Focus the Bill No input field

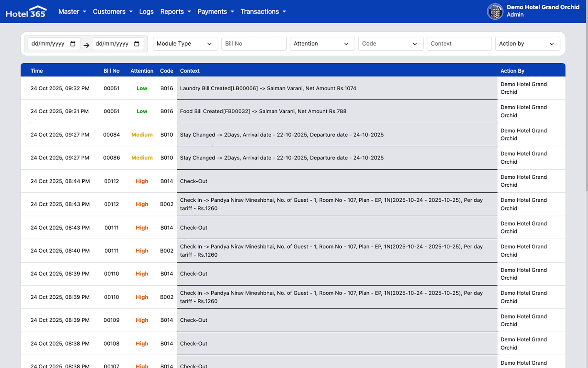coord(254,44)
